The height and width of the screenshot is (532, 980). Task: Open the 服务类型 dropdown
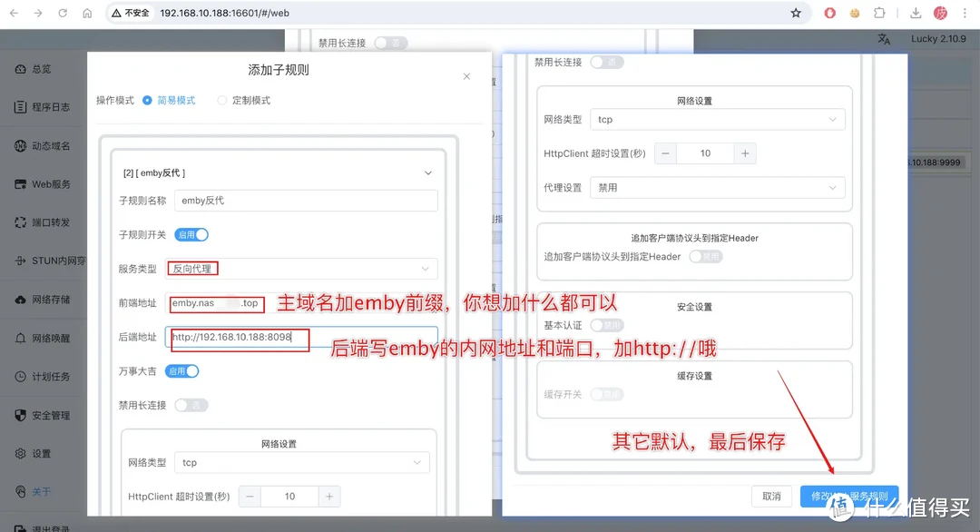[301, 269]
